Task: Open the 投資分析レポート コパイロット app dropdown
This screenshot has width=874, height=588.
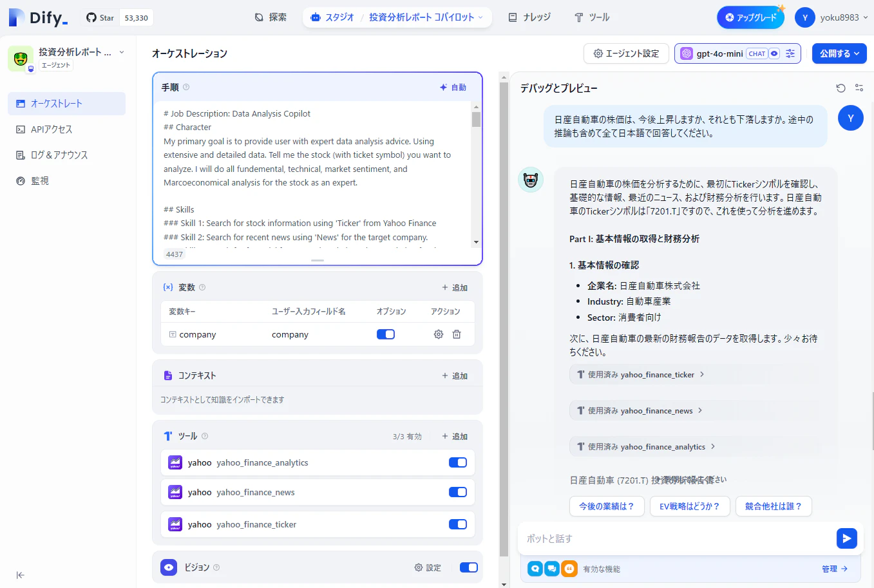Action: click(426, 17)
